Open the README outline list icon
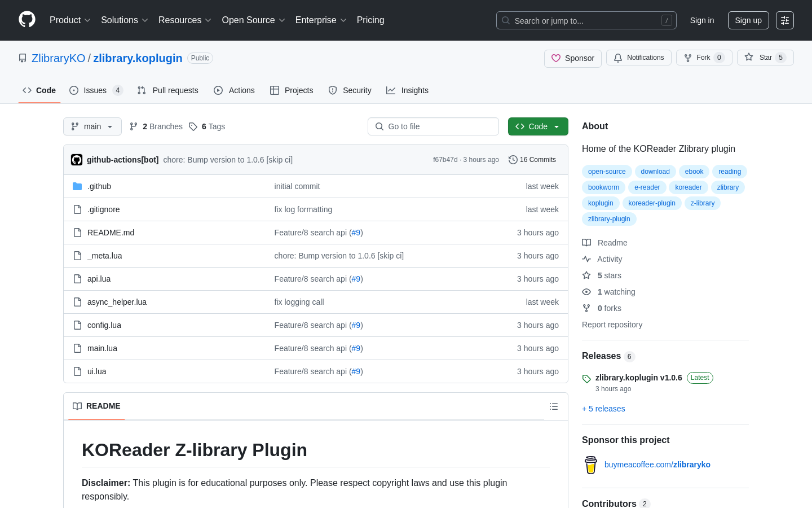 [554, 406]
